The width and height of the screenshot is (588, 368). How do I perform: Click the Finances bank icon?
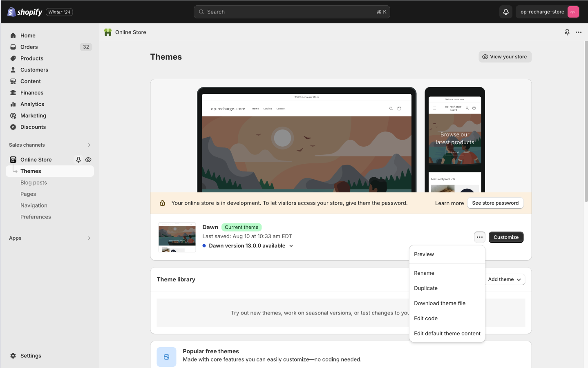(x=13, y=93)
